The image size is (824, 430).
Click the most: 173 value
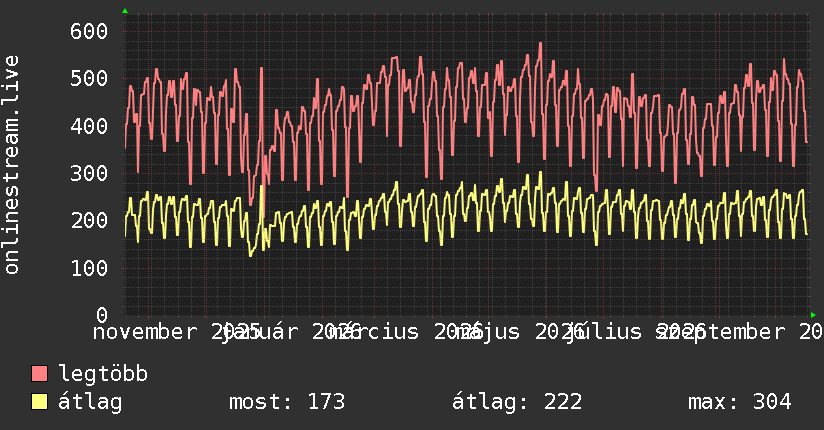point(287,402)
